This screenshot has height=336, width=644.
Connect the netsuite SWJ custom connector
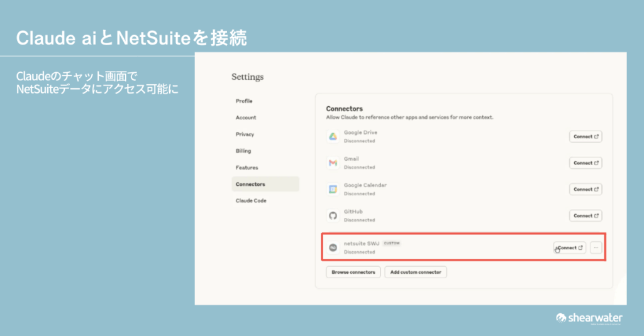(x=570, y=248)
